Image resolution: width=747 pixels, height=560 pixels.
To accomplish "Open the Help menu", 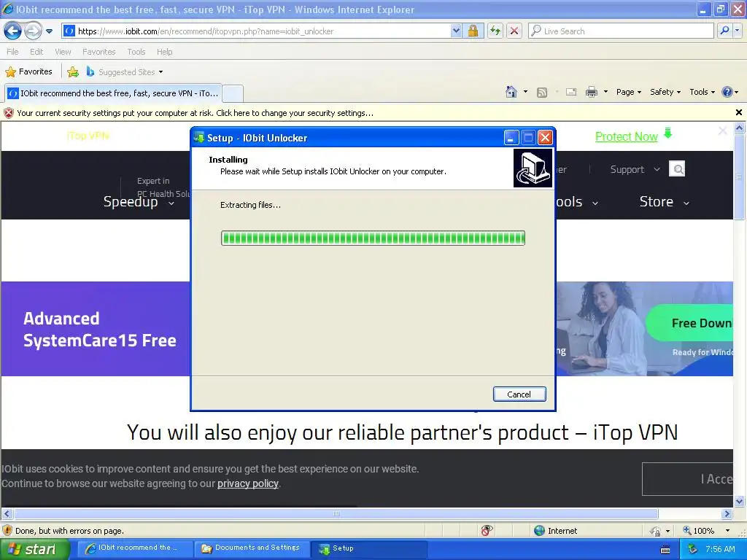I will pos(164,52).
